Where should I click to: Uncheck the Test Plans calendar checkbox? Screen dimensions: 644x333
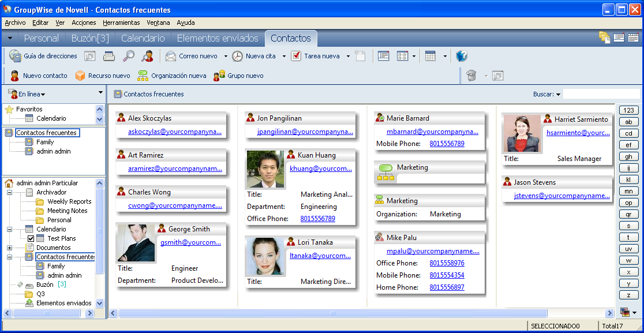[31, 238]
